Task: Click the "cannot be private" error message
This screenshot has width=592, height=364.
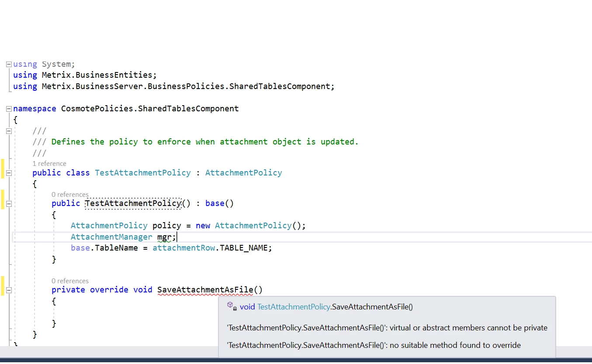Action: click(x=387, y=328)
